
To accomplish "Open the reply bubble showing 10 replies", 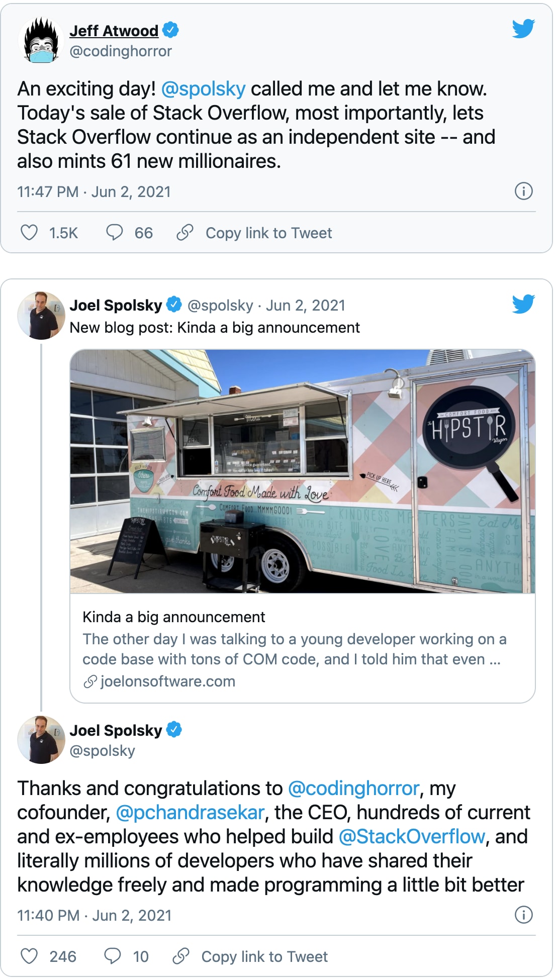I will [112, 956].
